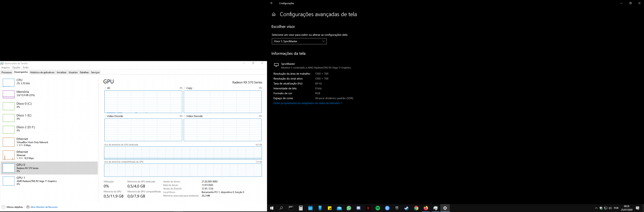Open taskbar search magnifier

(x=281, y=208)
